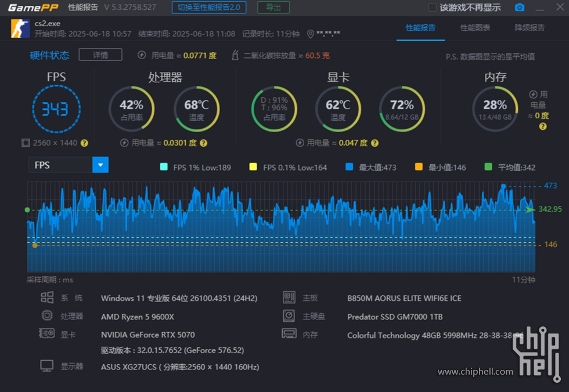Switch to the 降频报告 tab
The height and width of the screenshot is (392, 569).
click(530, 27)
